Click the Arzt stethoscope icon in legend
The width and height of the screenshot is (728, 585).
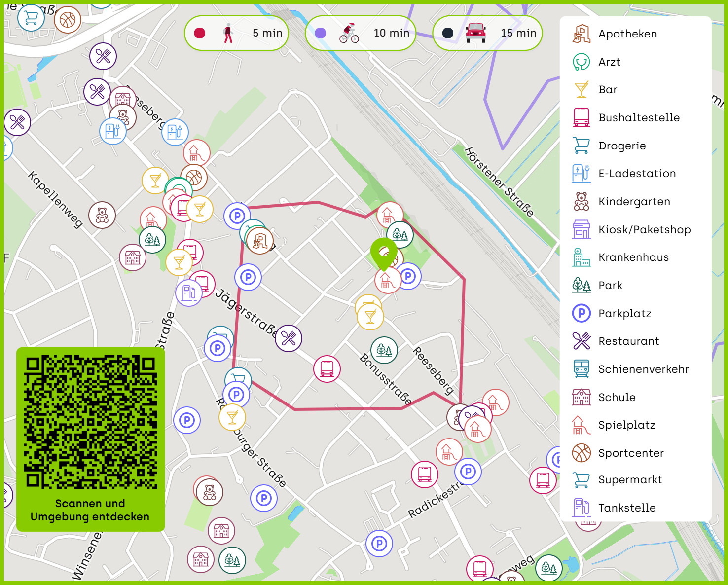point(582,62)
